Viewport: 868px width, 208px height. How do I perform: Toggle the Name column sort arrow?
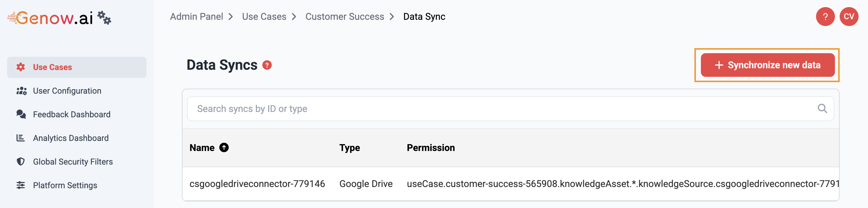(x=224, y=148)
